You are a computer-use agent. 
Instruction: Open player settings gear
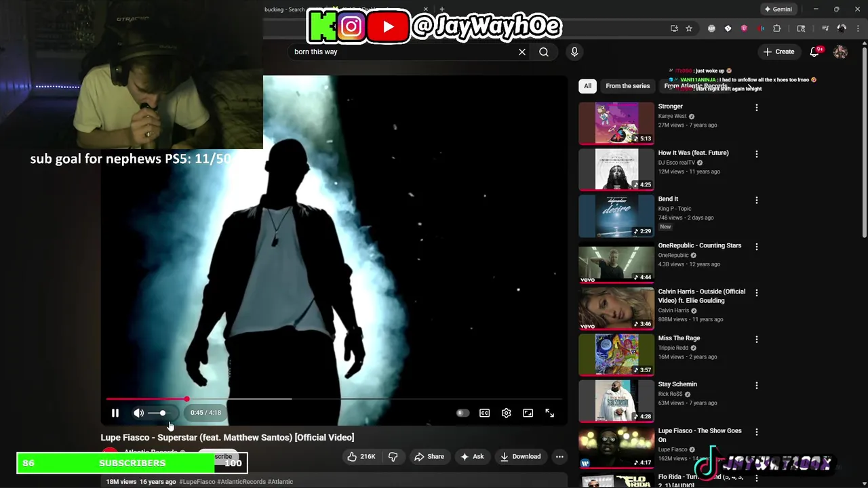click(x=506, y=413)
